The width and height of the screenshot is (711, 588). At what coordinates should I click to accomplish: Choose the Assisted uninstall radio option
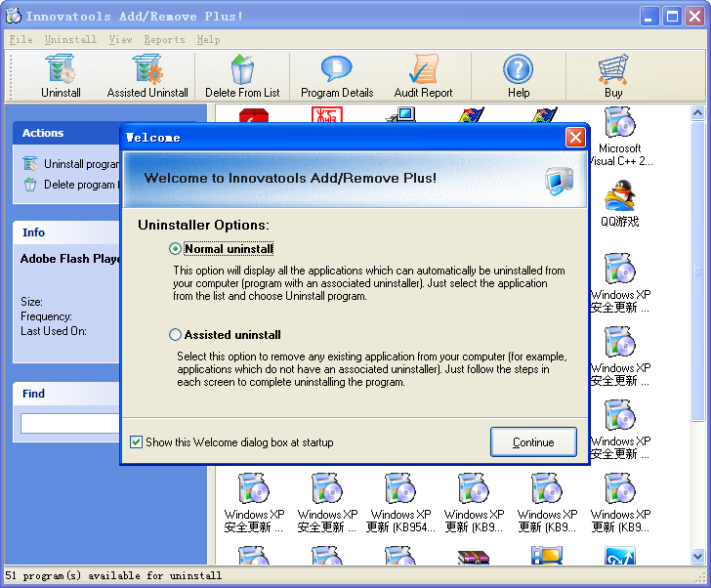point(176,334)
